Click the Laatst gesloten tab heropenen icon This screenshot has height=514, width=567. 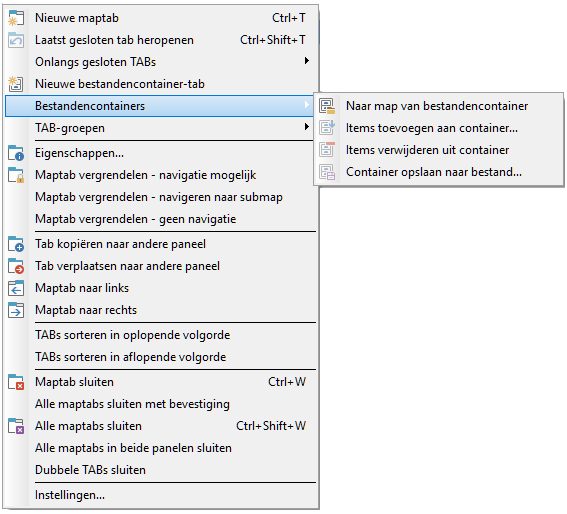pos(16,40)
